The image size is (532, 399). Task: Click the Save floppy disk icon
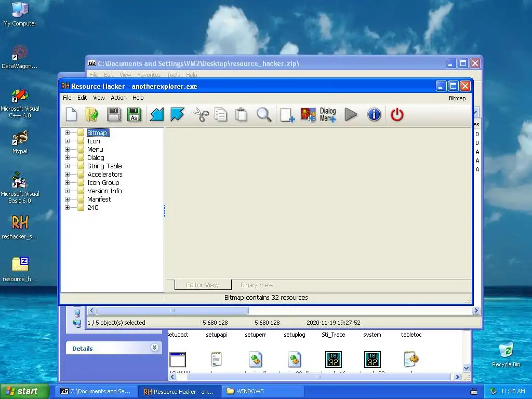tap(114, 115)
